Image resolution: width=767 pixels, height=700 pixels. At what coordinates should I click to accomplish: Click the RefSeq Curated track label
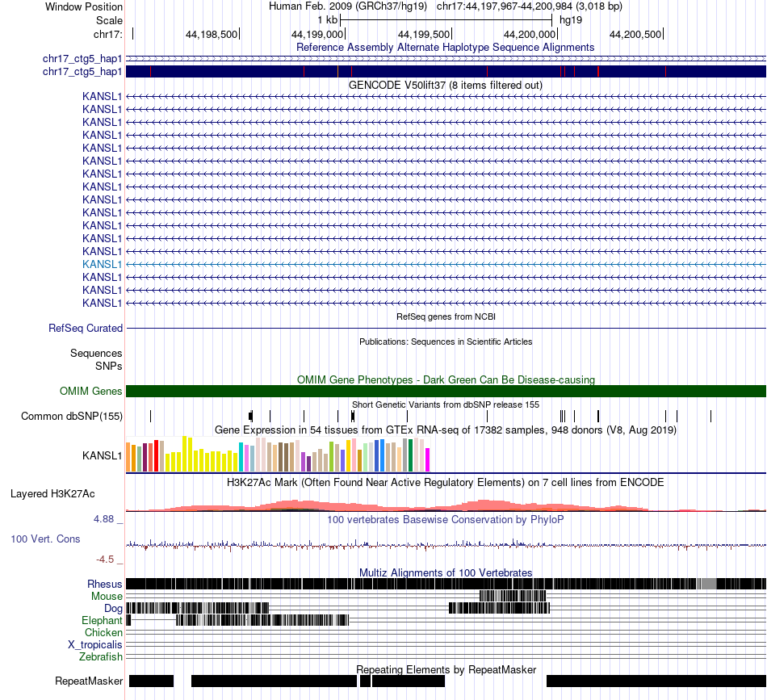pyautogui.click(x=85, y=329)
